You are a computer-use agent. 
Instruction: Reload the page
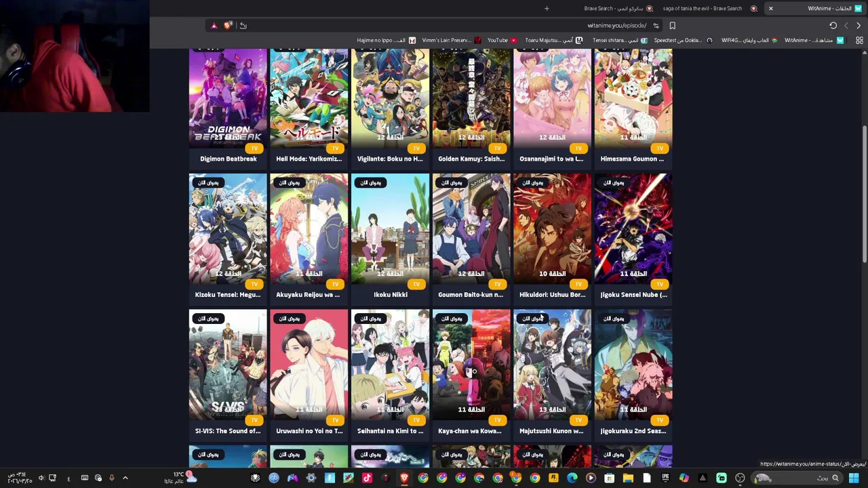point(833,26)
